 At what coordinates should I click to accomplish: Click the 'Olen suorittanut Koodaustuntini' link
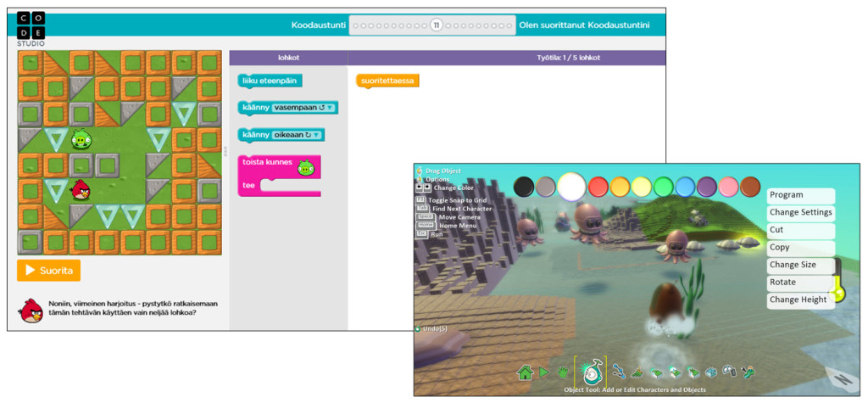tap(584, 25)
